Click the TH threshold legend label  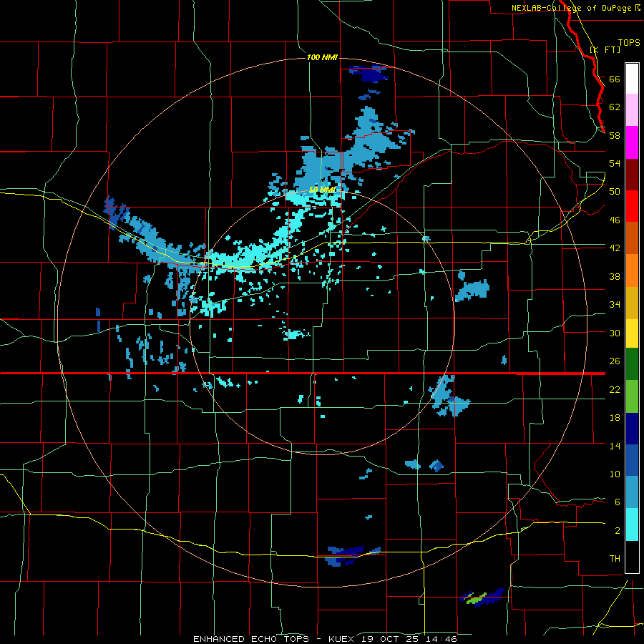pos(615,559)
